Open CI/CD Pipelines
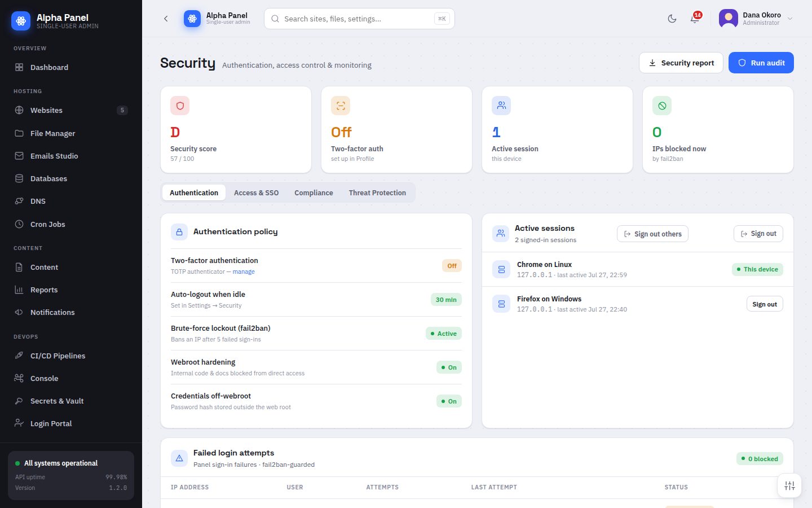This screenshot has height=508, width=812. pyautogui.click(x=71, y=356)
